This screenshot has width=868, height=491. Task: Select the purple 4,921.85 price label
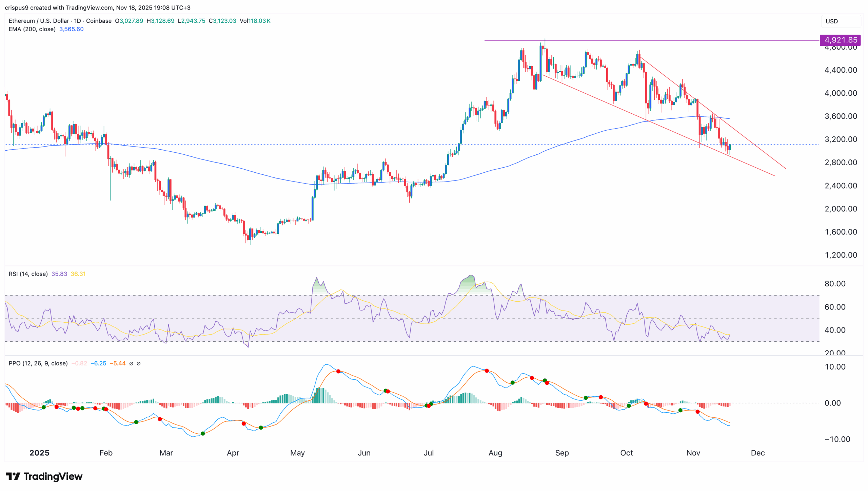click(840, 40)
